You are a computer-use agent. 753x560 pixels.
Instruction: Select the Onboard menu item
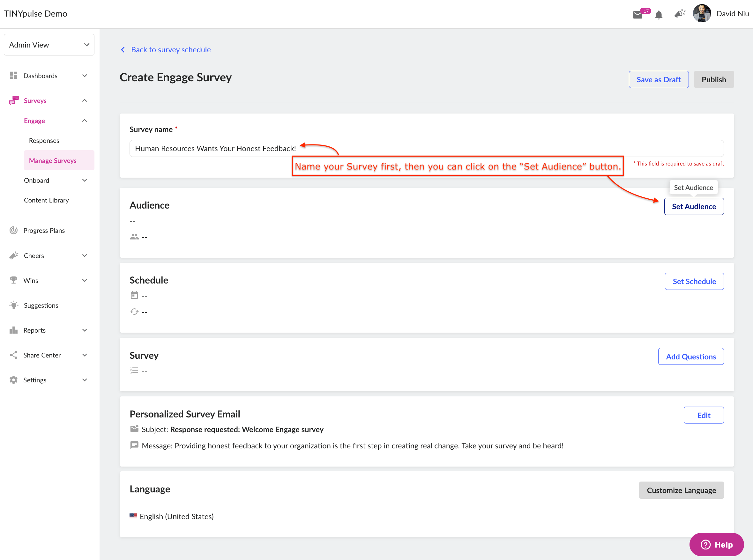pos(37,180)
